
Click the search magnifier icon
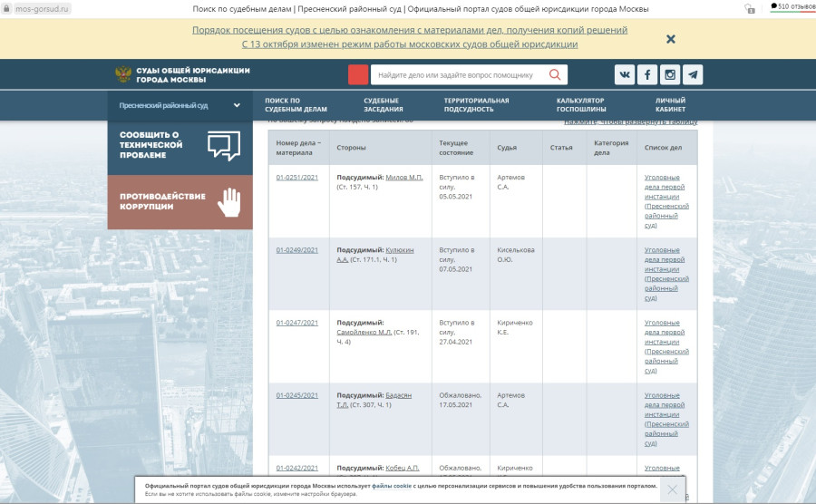pos(554,74)
